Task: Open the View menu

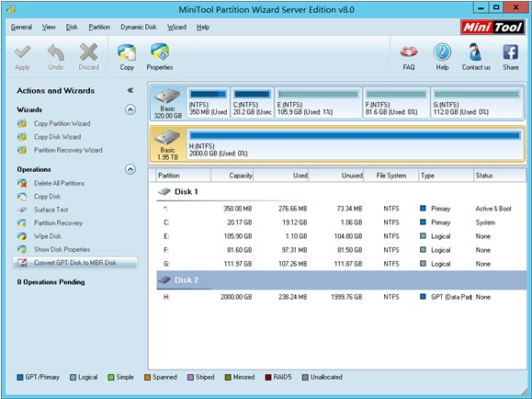Action: click(x=49, y=28)
